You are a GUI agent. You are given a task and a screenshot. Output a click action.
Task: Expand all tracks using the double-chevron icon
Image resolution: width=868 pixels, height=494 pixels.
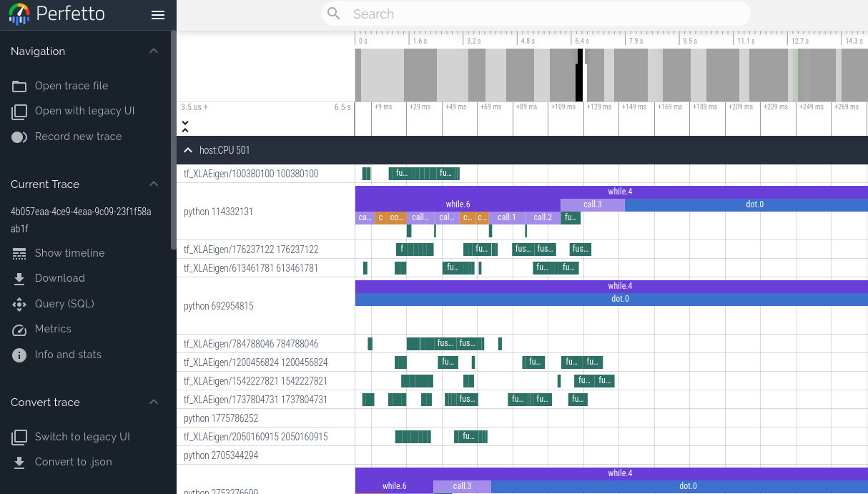[185, 125]
